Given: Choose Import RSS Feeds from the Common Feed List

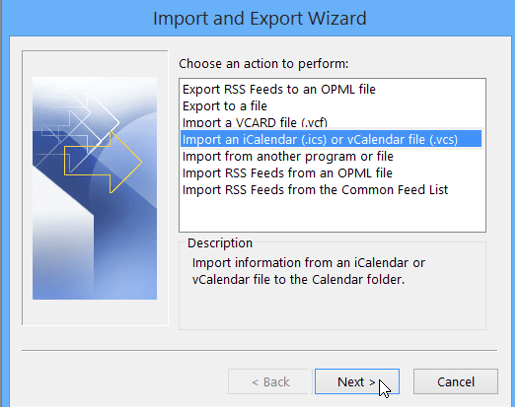Looking at the screenshot, I should (315, 189).
